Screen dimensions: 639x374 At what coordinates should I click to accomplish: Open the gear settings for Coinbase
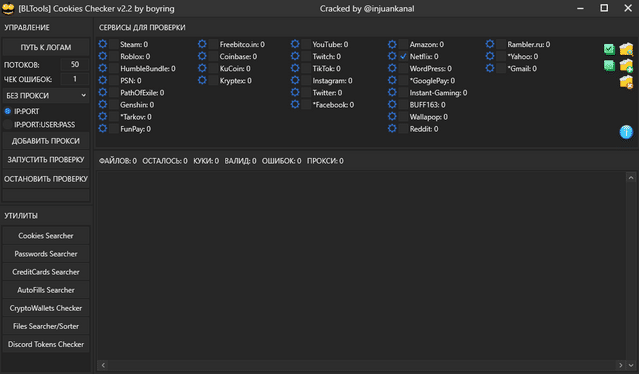tap(202, 56)
